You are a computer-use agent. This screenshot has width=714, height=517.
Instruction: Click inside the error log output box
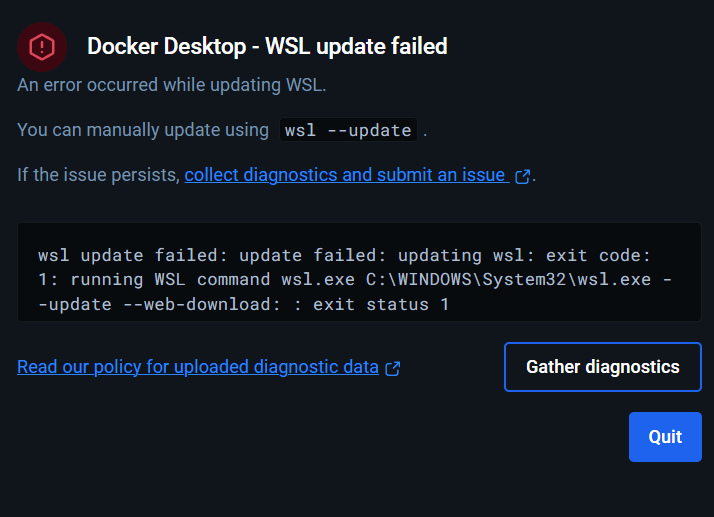[359, 272]
